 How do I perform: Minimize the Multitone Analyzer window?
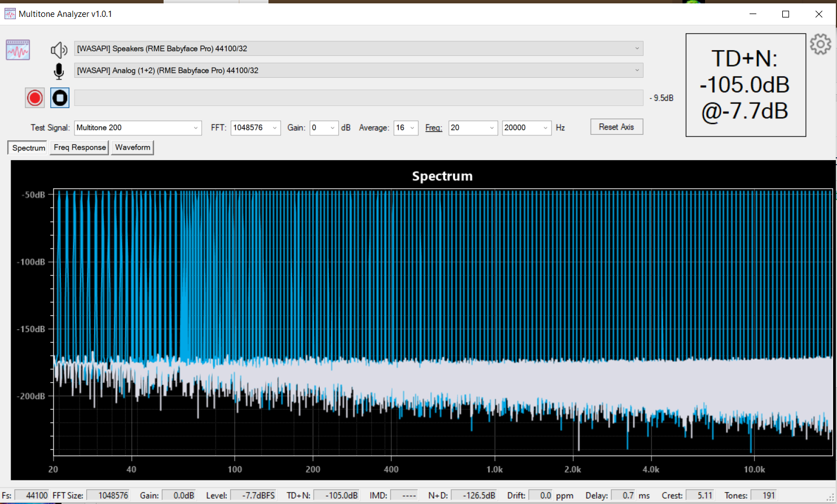752,14
